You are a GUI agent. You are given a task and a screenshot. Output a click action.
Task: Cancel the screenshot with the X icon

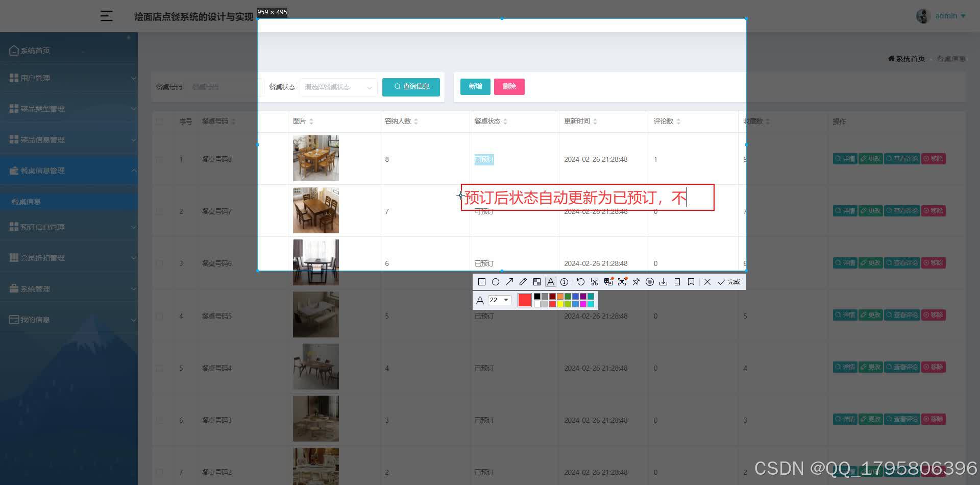707,282
